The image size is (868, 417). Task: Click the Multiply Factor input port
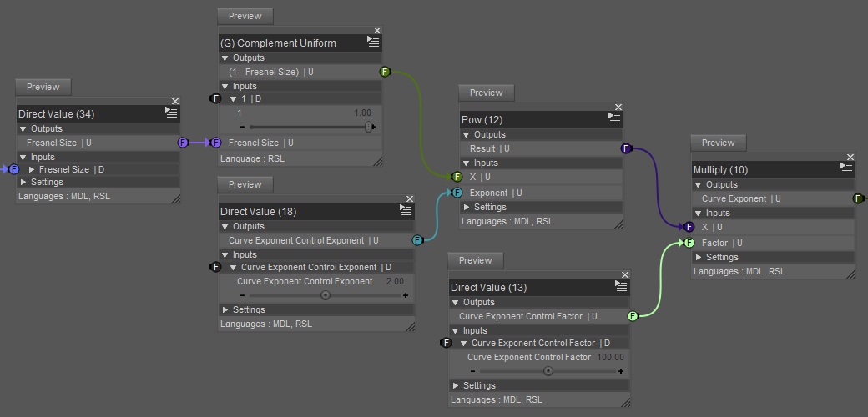[689, 243]
